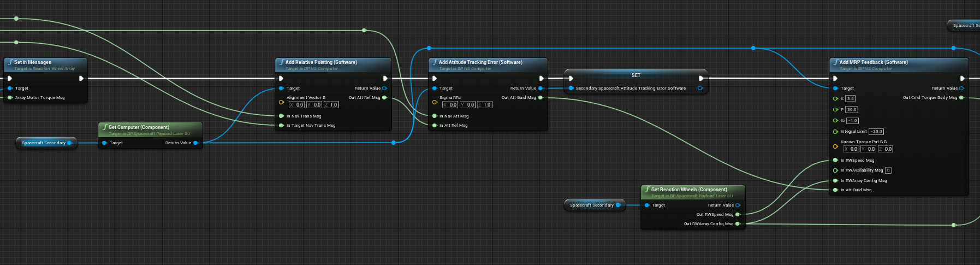Click the Y field of Known Torque Pnt B B
This screenshot has width=980, height=265.
[x=869, y=149]
